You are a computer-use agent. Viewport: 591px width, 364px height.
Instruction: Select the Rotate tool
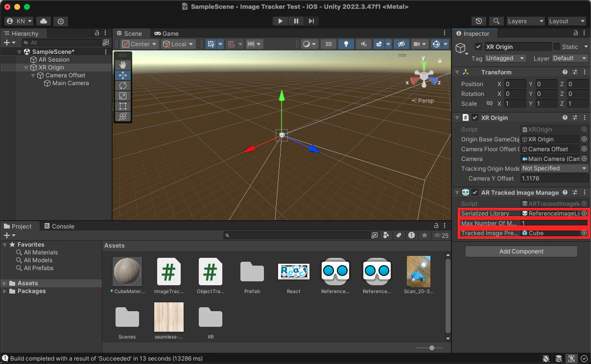click(x=122, y=85)
